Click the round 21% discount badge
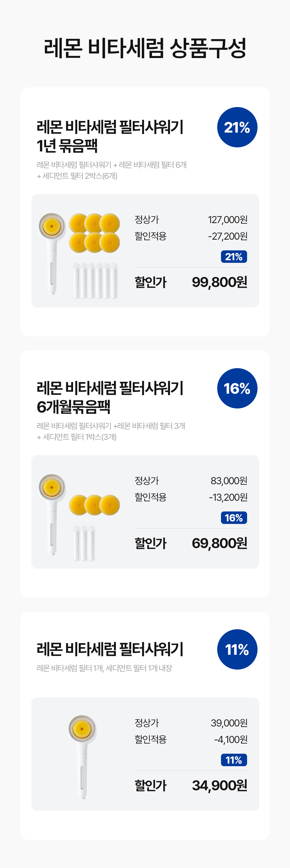The height and width of the screenshot is (868, 290). (237, 127)
